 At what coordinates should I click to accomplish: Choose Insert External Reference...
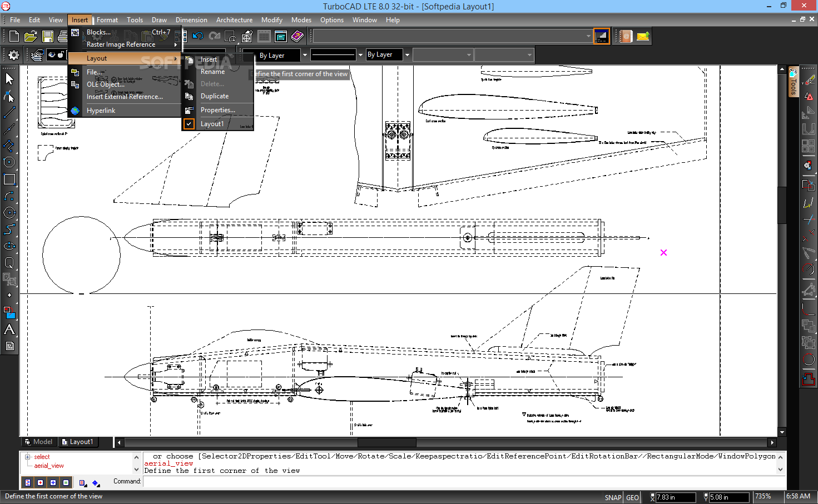[125, 97]
